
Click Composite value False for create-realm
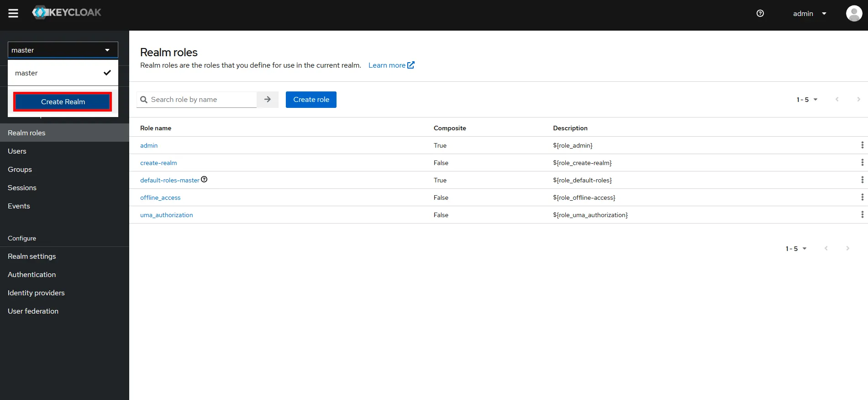pyautogui.click(x=441, y=163)
